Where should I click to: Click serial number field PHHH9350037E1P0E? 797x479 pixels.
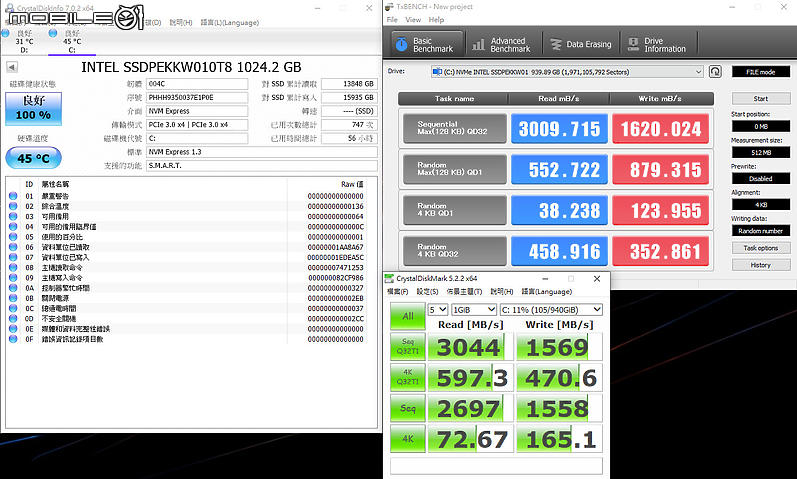(197, 98)
